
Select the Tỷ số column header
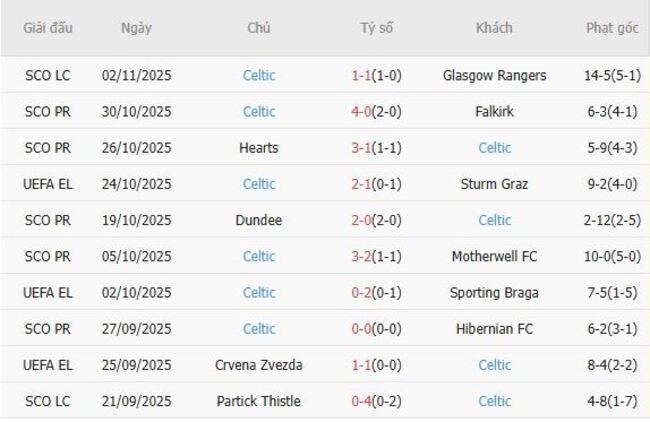377,28
